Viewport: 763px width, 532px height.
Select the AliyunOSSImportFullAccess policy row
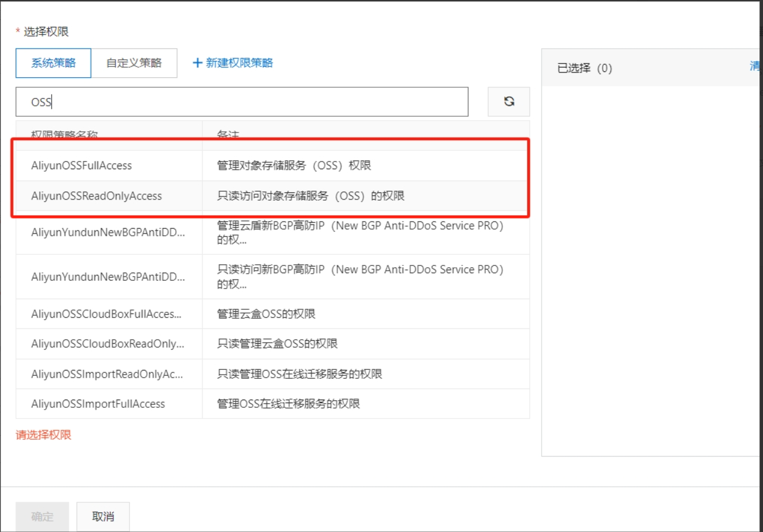tap(273, 404)
